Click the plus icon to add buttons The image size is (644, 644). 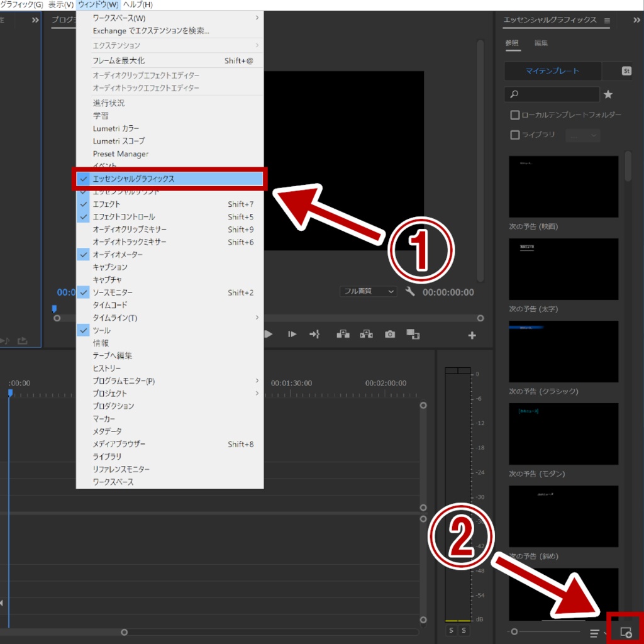click(x=471, y=335)
